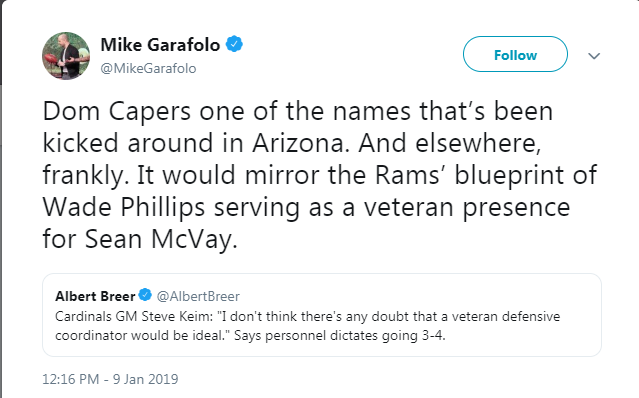This screenshot has width=639, height=398.
Task: Open the @AlbertBreer handle
Action: tap(198, 296)
